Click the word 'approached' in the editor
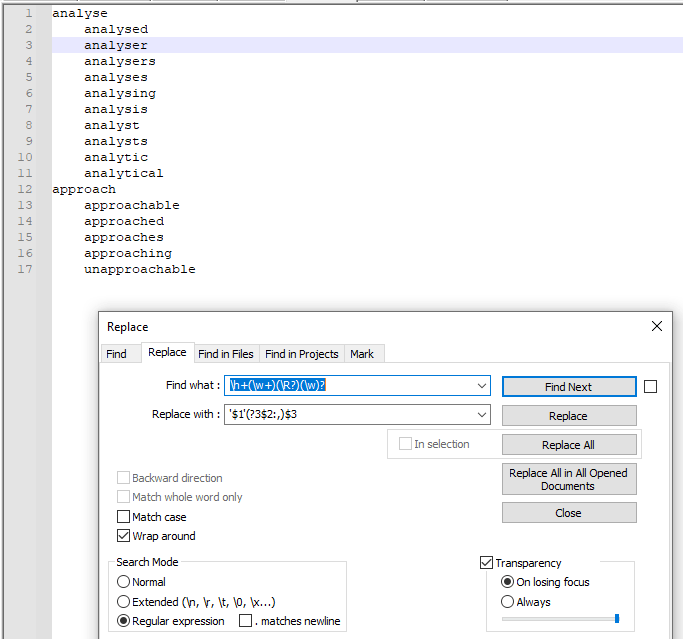 [x=124, y=221]
